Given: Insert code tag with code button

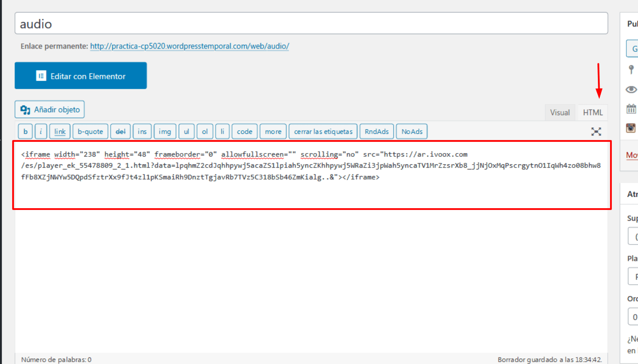Looking at the screenshot, I should pyautogui.click(x=245, y=132).
